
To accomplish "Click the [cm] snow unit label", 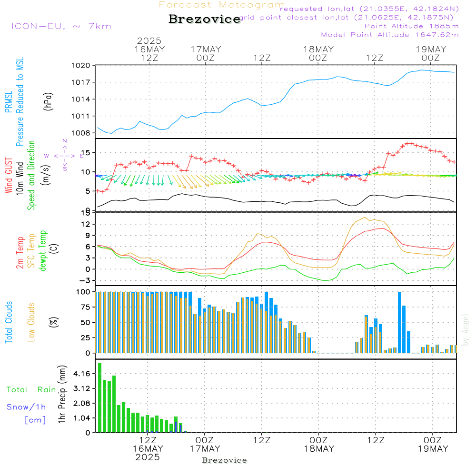I will 35,420.
